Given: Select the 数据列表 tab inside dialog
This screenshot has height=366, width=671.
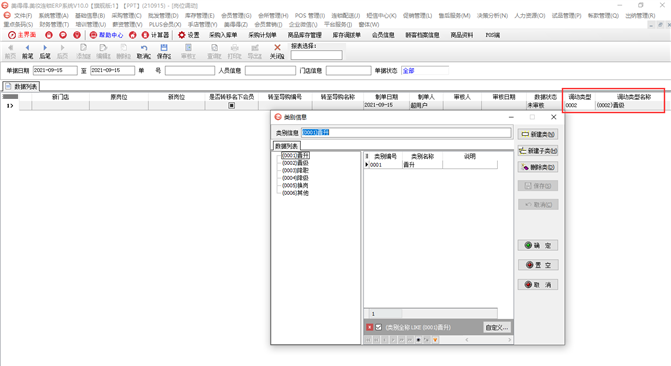Looking at the screenshot, I should (286, 146).
